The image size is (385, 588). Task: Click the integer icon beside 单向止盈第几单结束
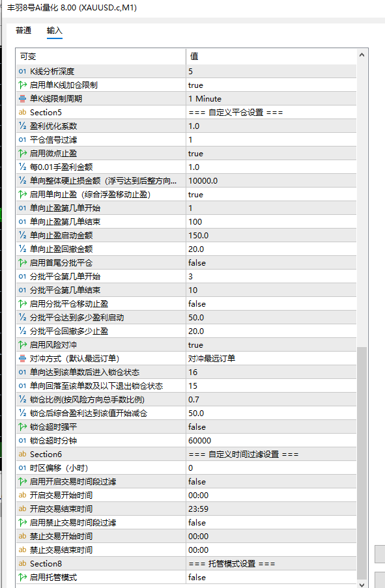(23, 222)
